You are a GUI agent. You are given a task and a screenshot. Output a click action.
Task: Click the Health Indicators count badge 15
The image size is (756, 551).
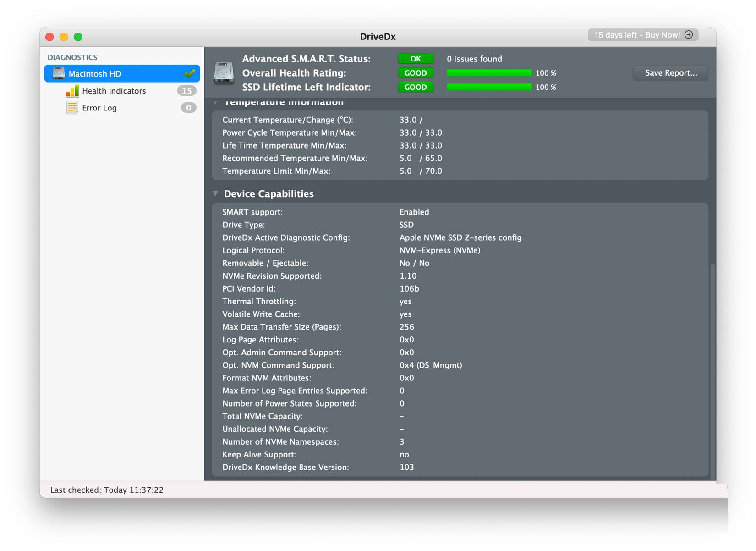point(186,91)
